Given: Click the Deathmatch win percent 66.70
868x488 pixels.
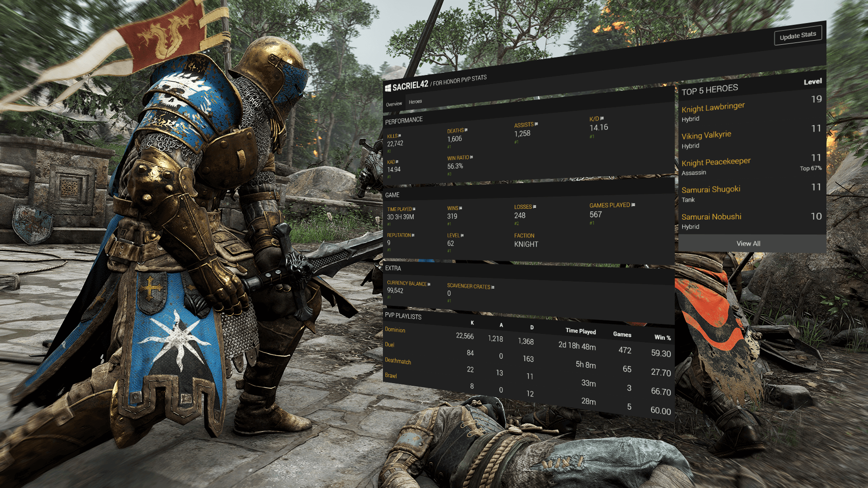Looking at the screenshot, I should pyautogui.click(x=660, y=391).
